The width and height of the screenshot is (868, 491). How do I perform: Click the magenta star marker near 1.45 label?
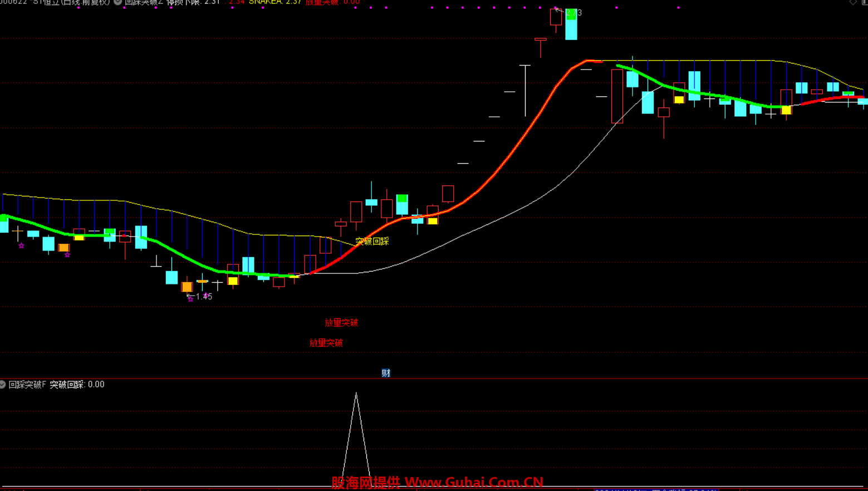click(x=190, y=299)
